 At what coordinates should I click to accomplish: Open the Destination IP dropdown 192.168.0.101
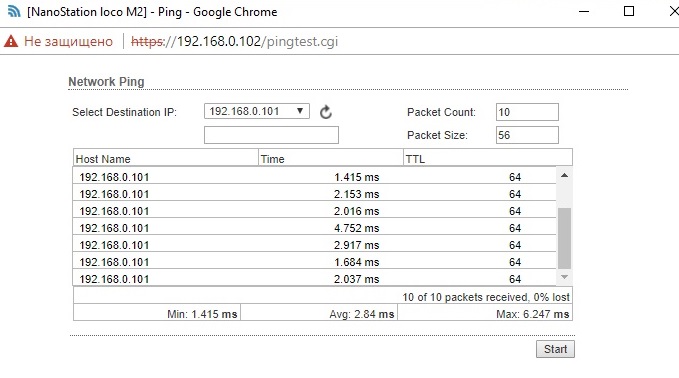pos(256,111)
